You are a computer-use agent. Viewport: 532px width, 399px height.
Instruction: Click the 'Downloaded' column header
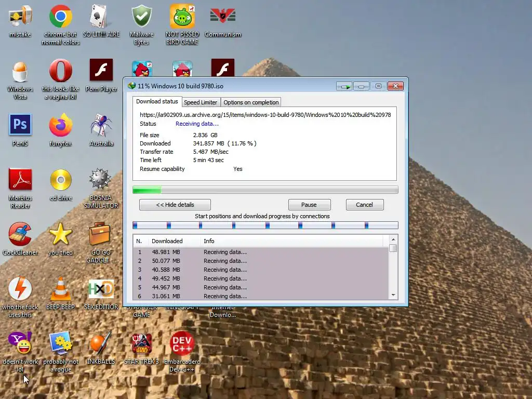[x=175, y=241]
